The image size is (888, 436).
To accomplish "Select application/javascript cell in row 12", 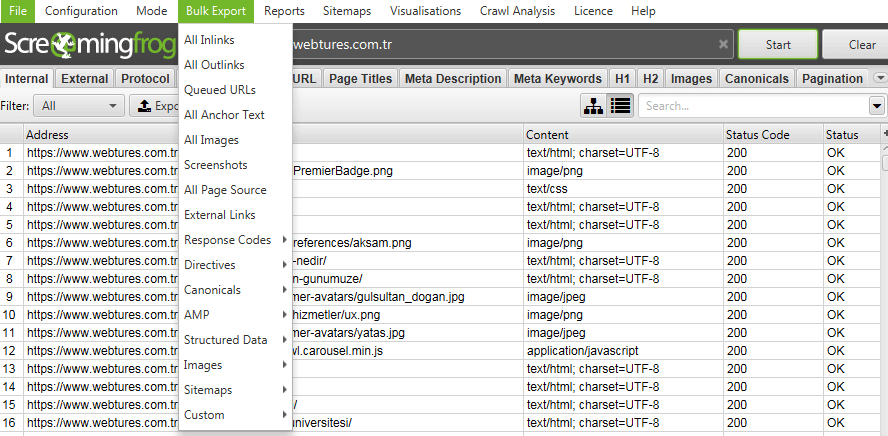I will [623, 351].
